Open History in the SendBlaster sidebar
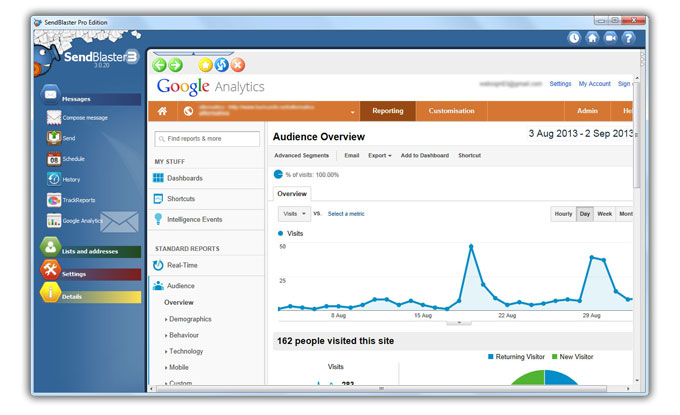This screenshot has height=415, width=680. click(63, 179)
